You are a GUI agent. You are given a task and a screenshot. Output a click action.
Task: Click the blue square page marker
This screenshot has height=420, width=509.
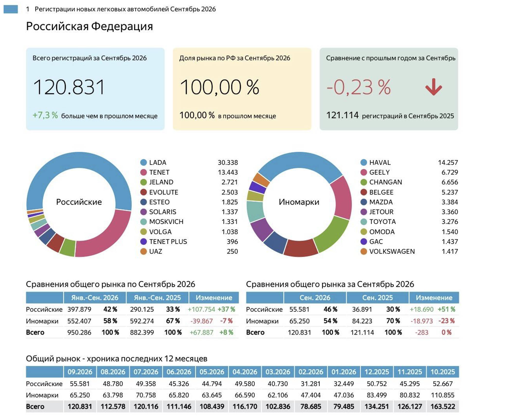pyautogui.click(x=11, y=9)
